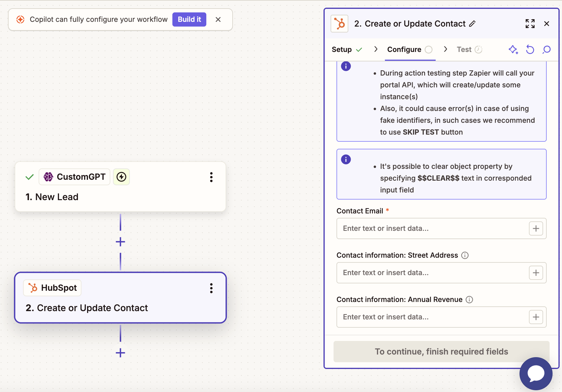Image resolution: width=562 pixels, height=392 pixels.
Task: Click the green checkmark on New Lead step
Action: (x=30, y=177)
